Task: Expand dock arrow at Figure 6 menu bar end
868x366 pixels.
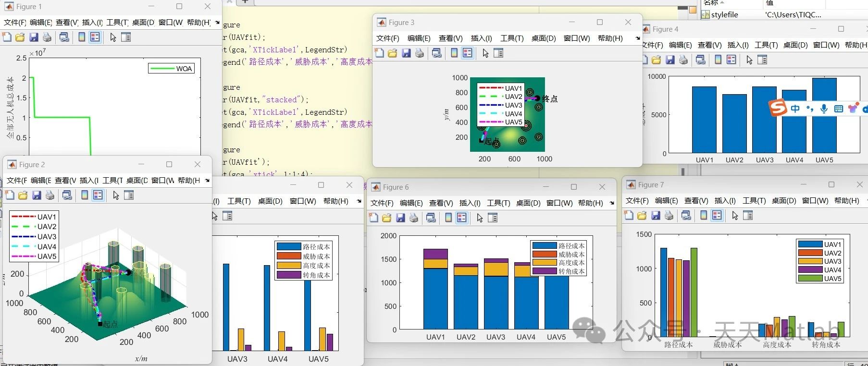Action: [612, 203]
